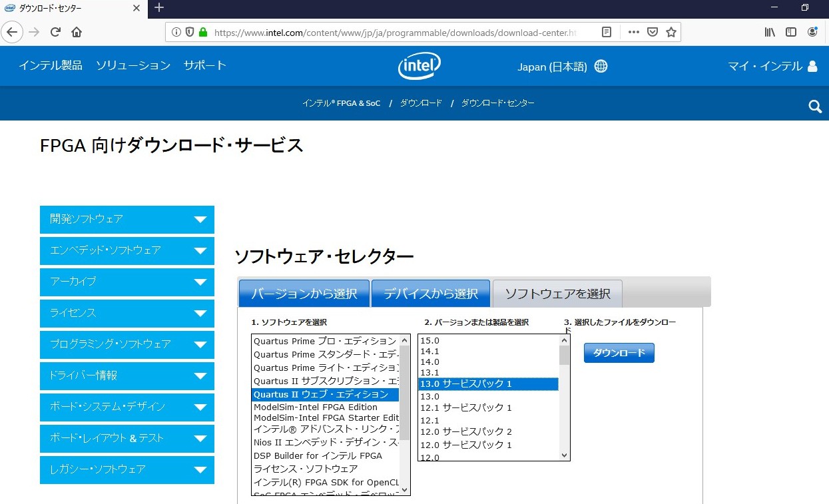The width and height of the screenshot is (829, 504).
Task: Select version 12.0 サービスパック 2
Action: (488, 431)
